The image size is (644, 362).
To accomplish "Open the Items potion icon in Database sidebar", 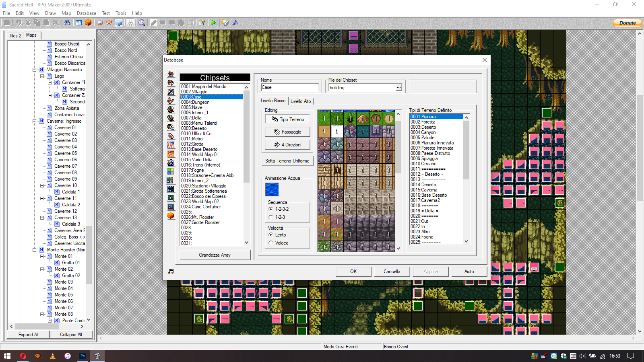I will tap(171, 101).
